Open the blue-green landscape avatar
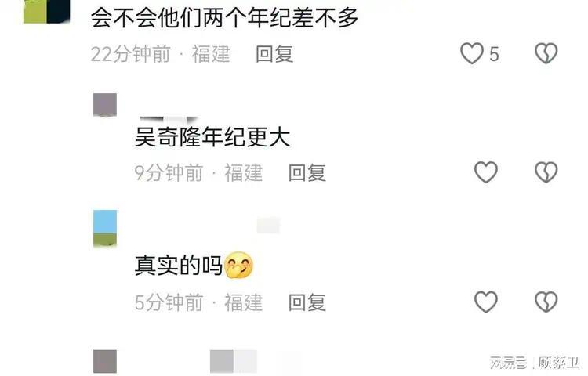Screen dimensions: 588x376 pos(105,228)
